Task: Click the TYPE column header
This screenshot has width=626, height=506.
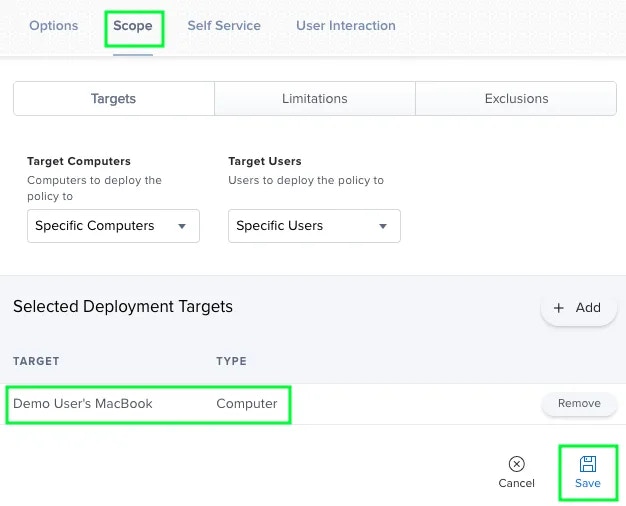Action: (x=231, y=361)
